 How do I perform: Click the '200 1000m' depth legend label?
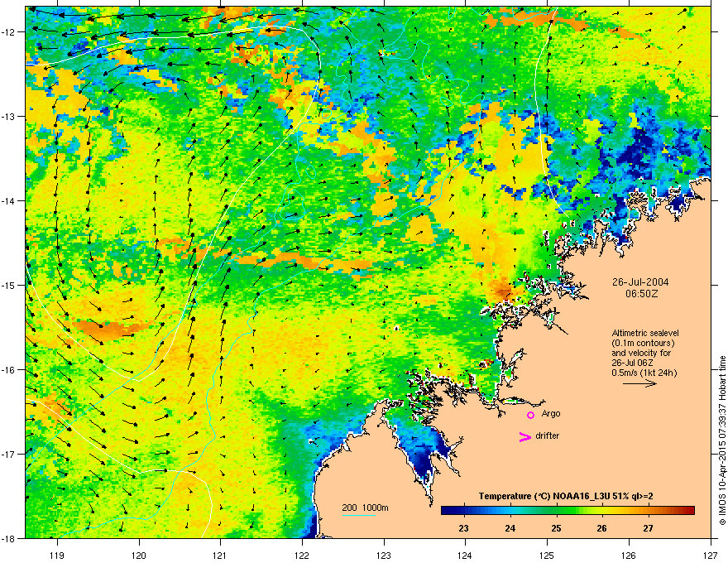coord(365,508)
